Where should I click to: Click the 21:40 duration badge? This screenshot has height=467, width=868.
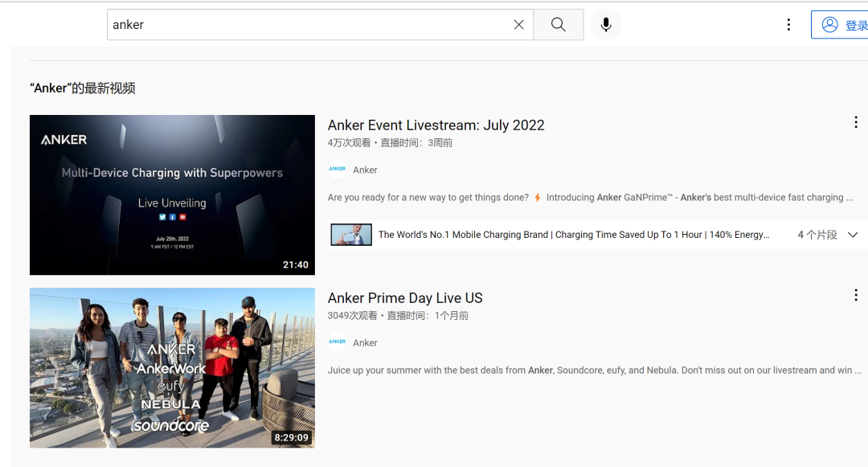coord(296,264)
